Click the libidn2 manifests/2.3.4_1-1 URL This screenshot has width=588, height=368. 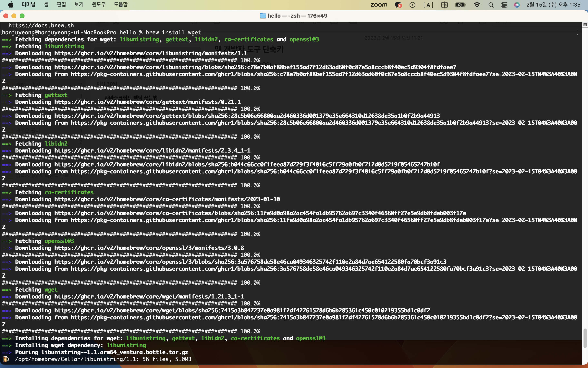(152, 151)
